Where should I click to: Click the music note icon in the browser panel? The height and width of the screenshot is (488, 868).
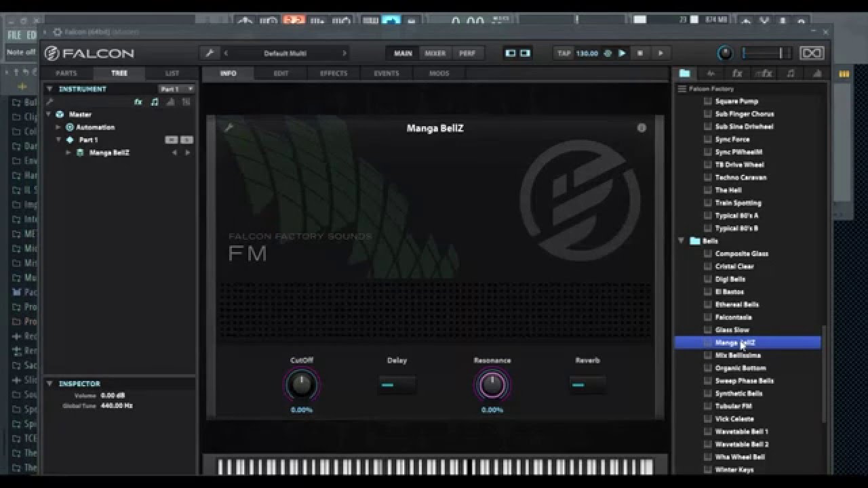791,73
